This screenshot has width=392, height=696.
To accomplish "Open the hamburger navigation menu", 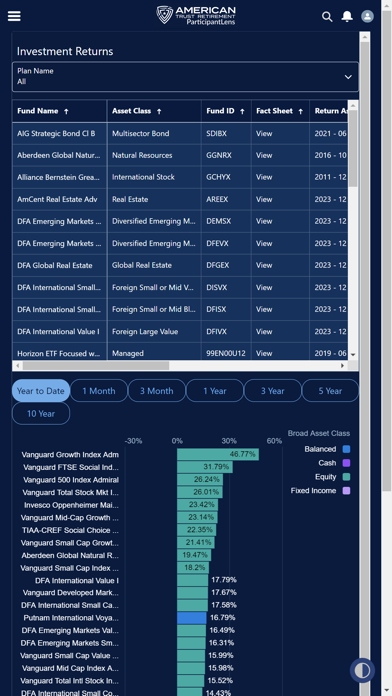I will tap(14, 16).
